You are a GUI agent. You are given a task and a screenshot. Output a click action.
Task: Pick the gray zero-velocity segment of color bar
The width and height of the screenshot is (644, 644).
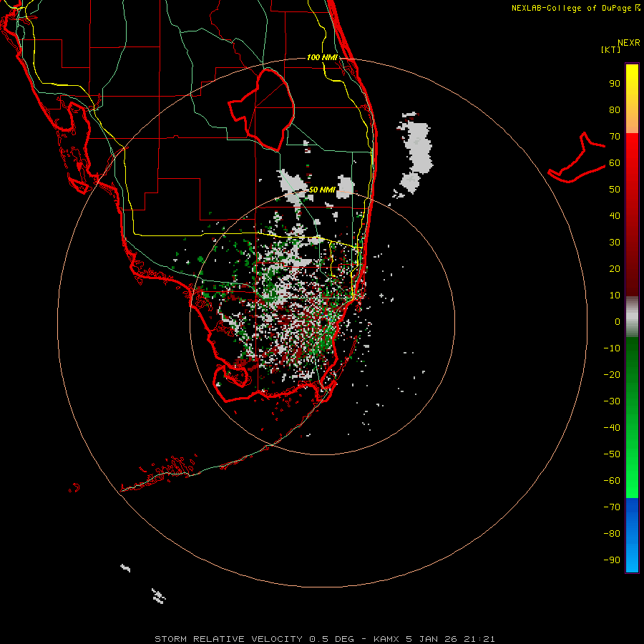click(x=632, y=317)
